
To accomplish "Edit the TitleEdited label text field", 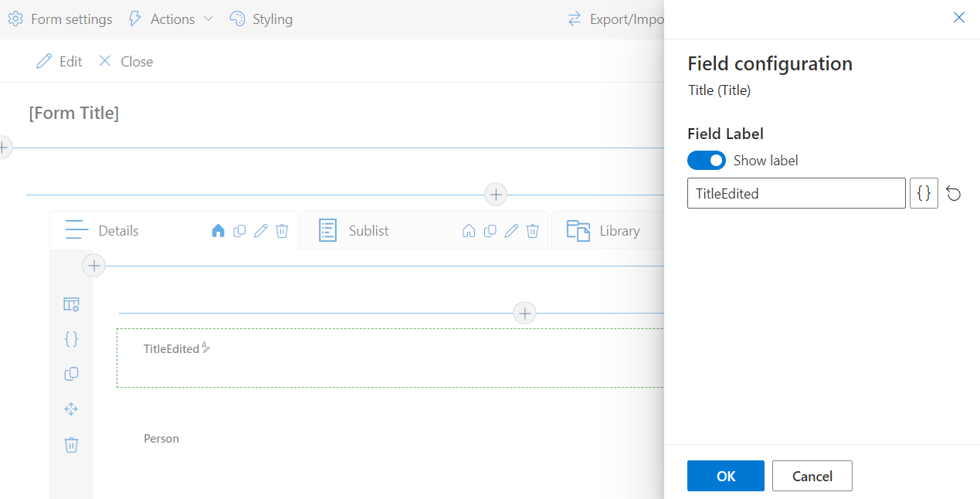I will coord(795,194).
